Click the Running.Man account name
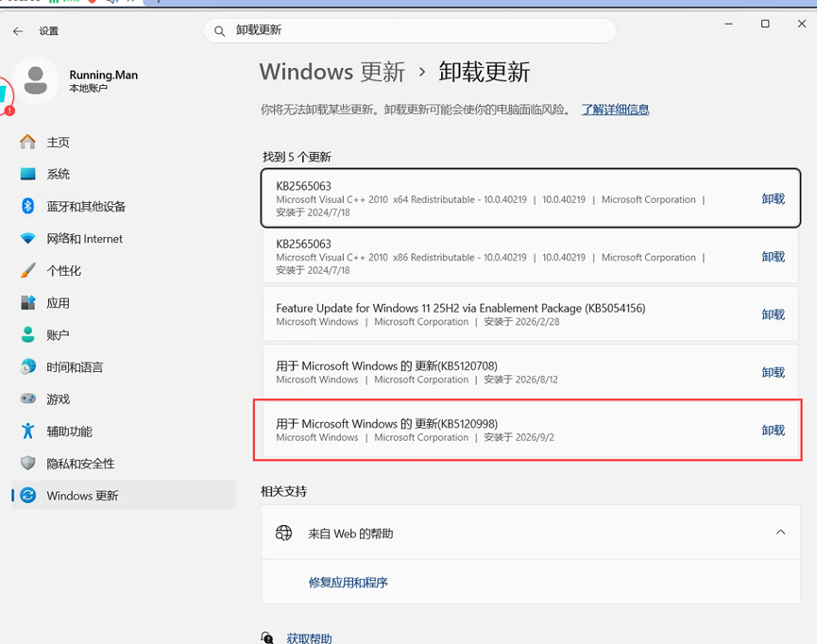The height and width of the screenshot is (644, 817). (104, 75)
